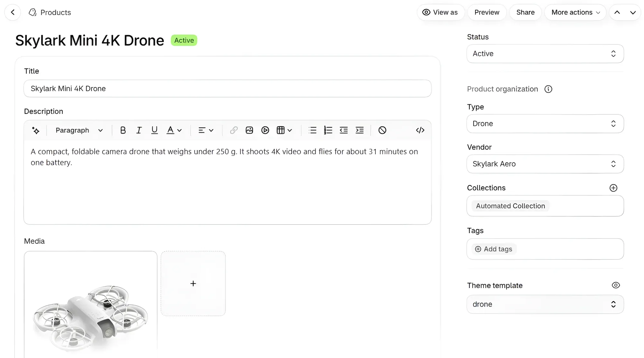Switch to HTML code view

420,130
